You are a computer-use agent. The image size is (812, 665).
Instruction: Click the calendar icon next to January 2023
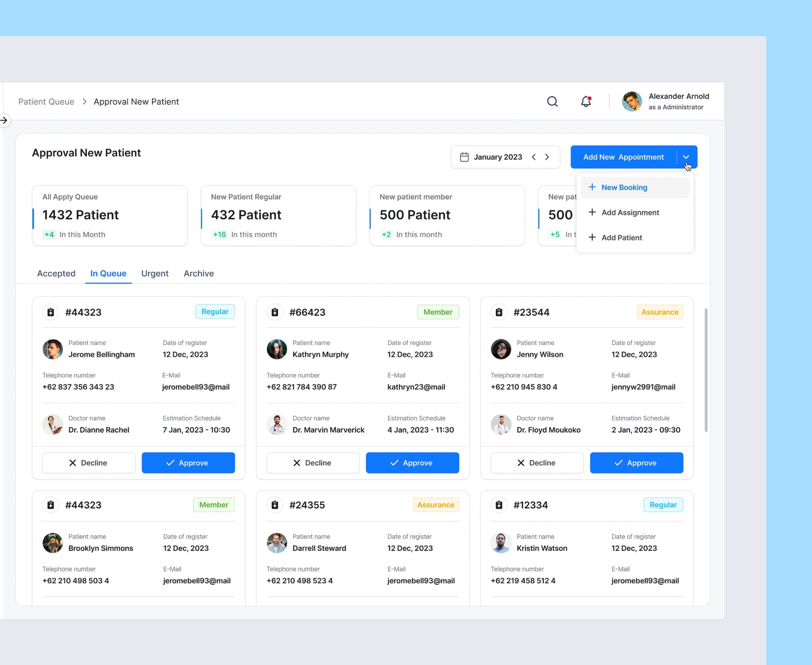click(464, 157)
